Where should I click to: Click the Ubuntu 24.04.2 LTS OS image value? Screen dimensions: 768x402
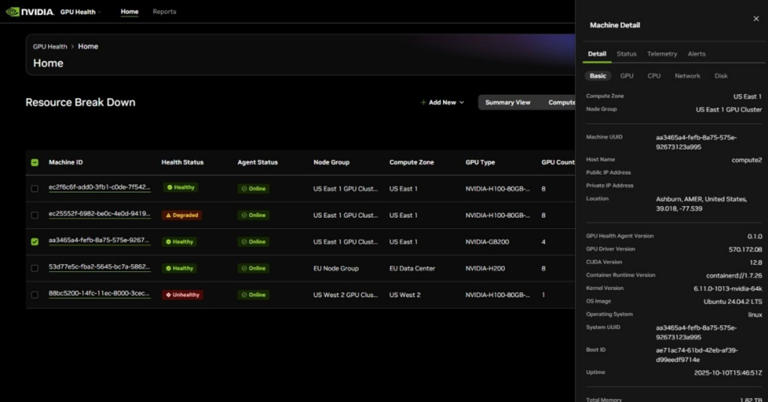(733, 302)
